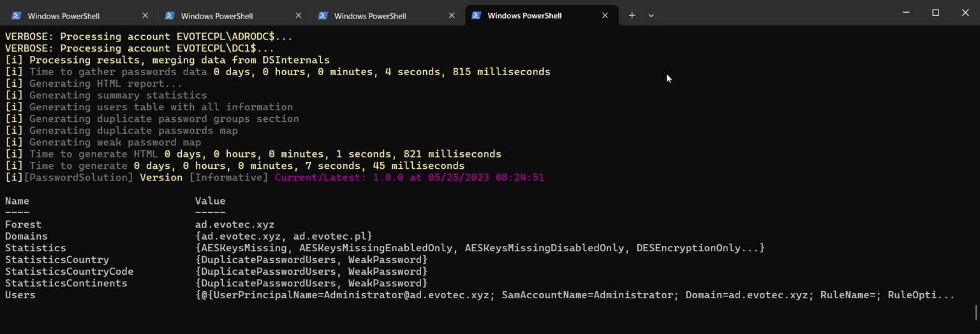980x334 pixels.
Task: Click the PowerShell icon on the active fourth tab
Action: coord(476,16)
